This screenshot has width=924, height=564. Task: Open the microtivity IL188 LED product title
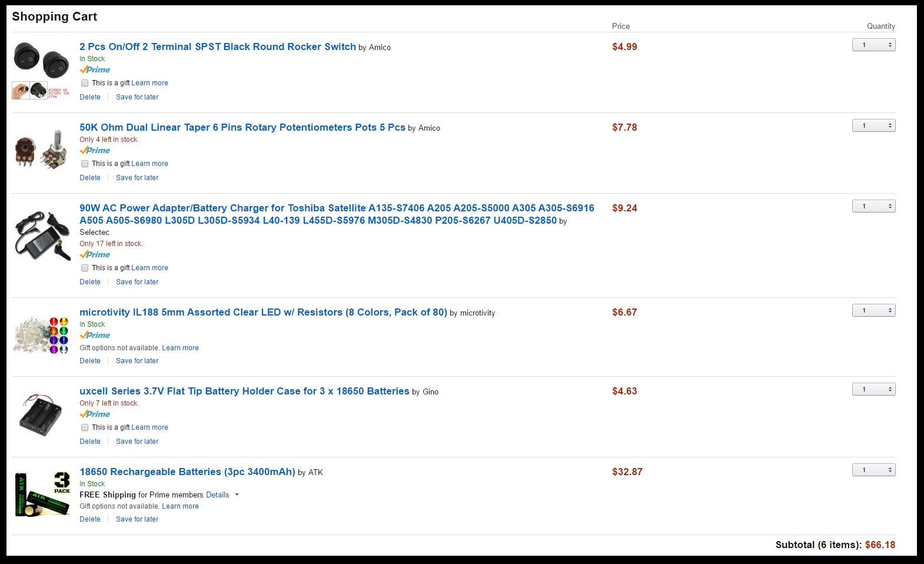pyautogui.click(x=263, y=312)
